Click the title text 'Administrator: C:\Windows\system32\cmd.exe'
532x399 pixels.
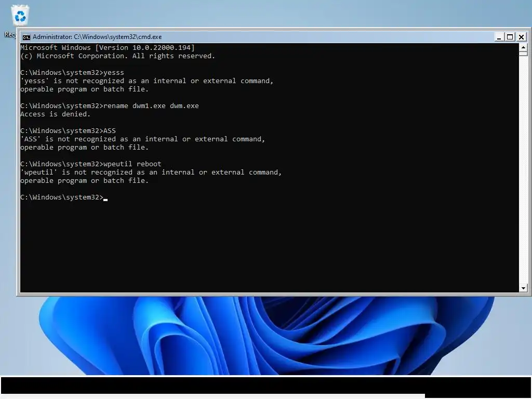coord(97,37)
